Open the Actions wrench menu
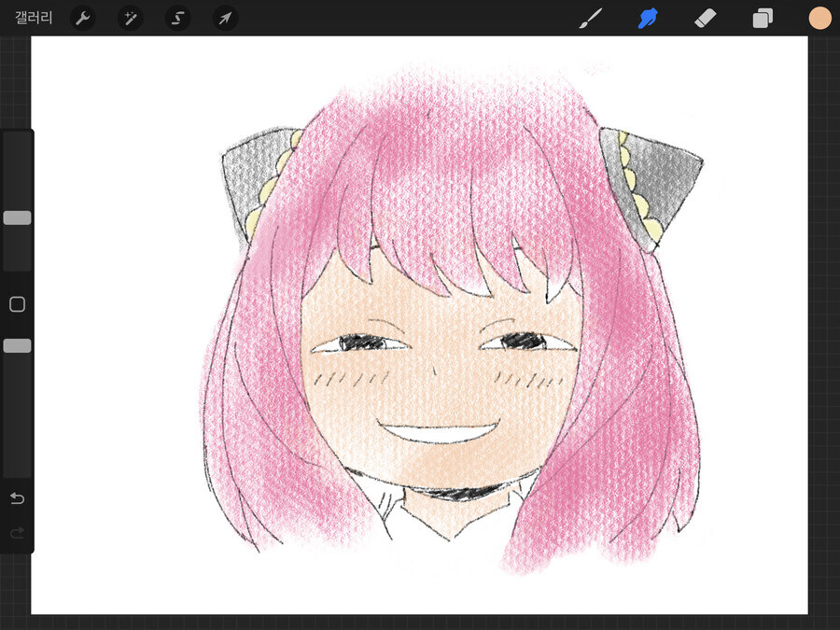840x630 pixels. point(82,19)
